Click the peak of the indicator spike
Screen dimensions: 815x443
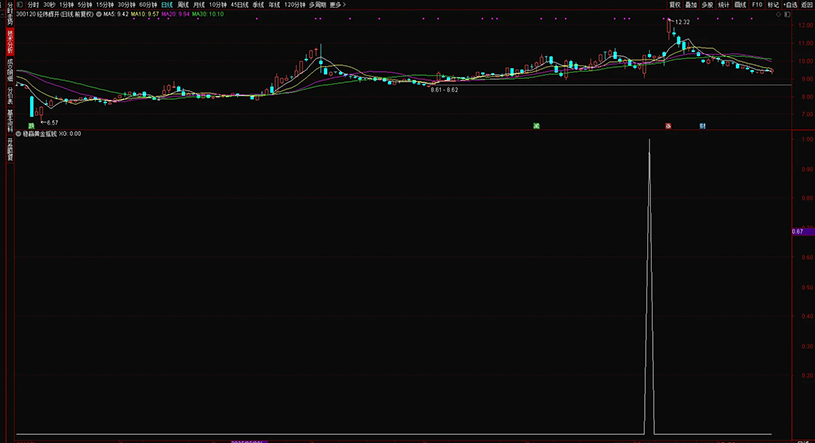(649, 140)
